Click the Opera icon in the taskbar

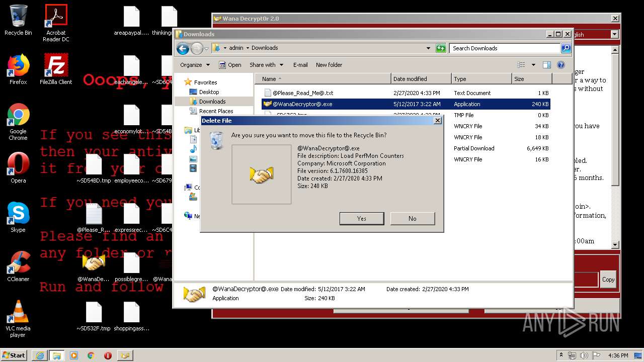[108, 355]
